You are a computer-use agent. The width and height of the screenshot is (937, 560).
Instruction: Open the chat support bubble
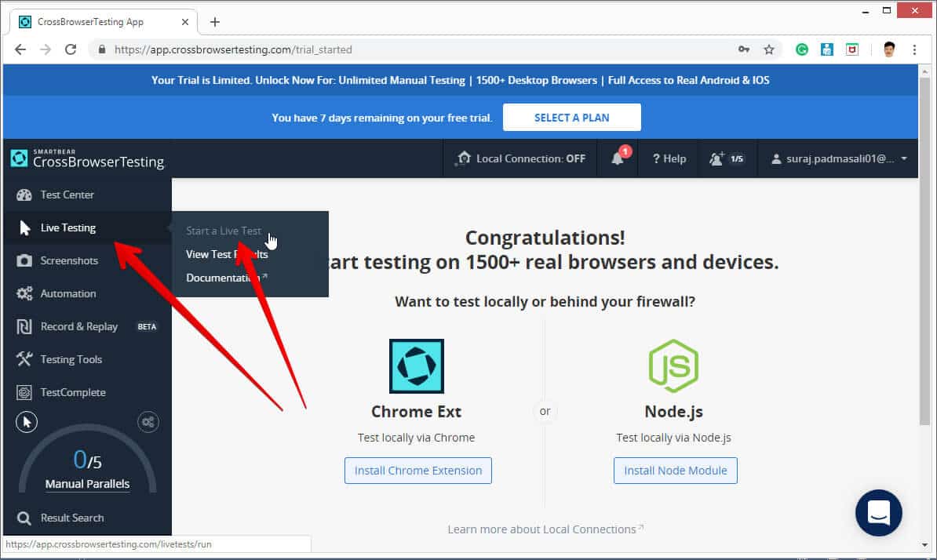click(x=878, y=513)
